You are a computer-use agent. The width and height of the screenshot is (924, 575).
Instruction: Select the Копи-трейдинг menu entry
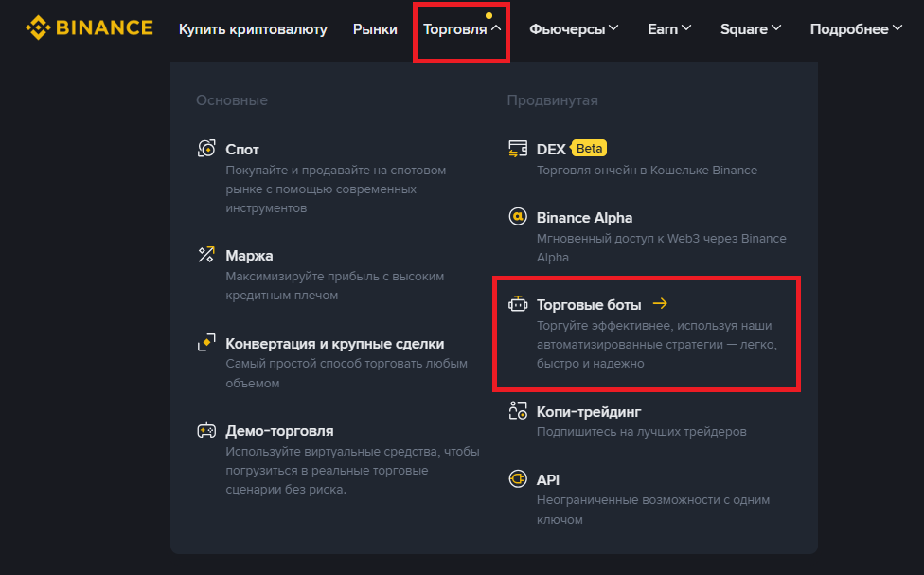coord(589,411)
